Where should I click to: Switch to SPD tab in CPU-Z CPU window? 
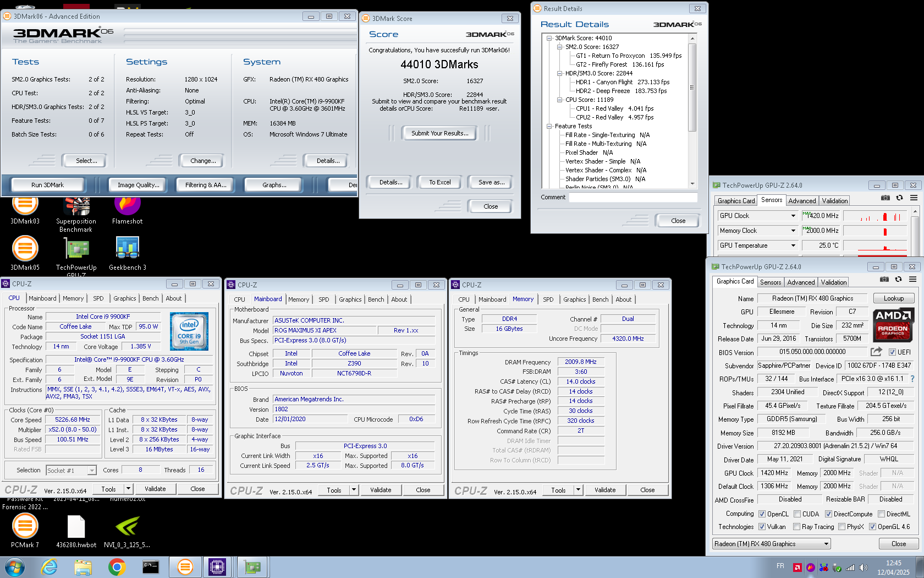coord(98,298)
